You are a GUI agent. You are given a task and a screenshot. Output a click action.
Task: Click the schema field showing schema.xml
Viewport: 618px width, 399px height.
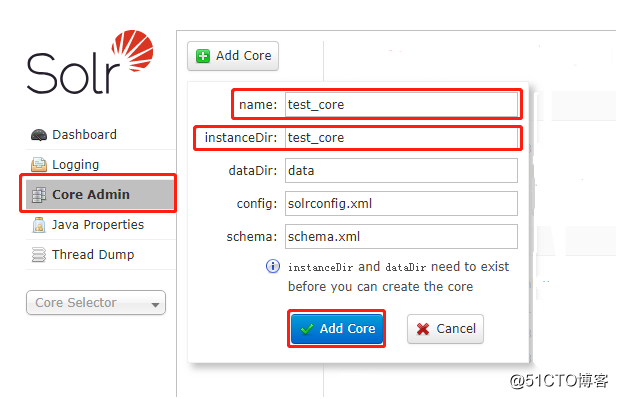pos(401,237)
